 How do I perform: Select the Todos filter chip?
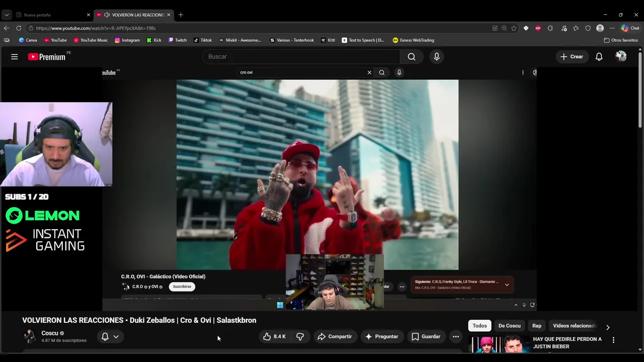pyautogui.click(x=479, y=326)
